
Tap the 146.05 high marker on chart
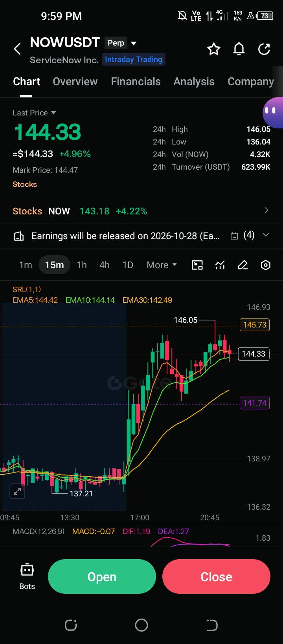186,320
